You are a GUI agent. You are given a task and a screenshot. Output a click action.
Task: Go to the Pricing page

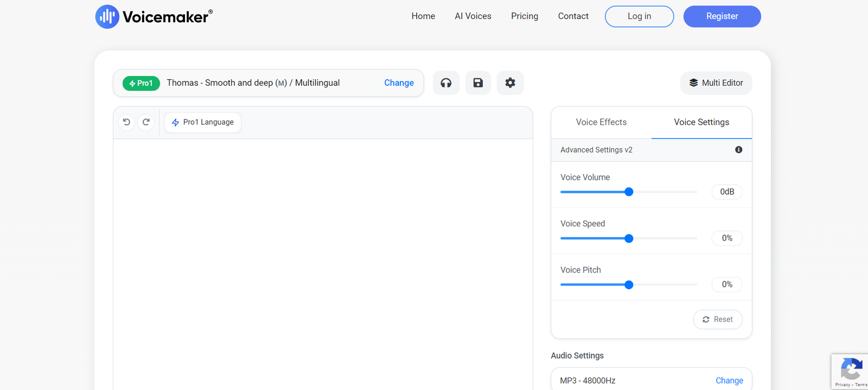coord(524,16)
